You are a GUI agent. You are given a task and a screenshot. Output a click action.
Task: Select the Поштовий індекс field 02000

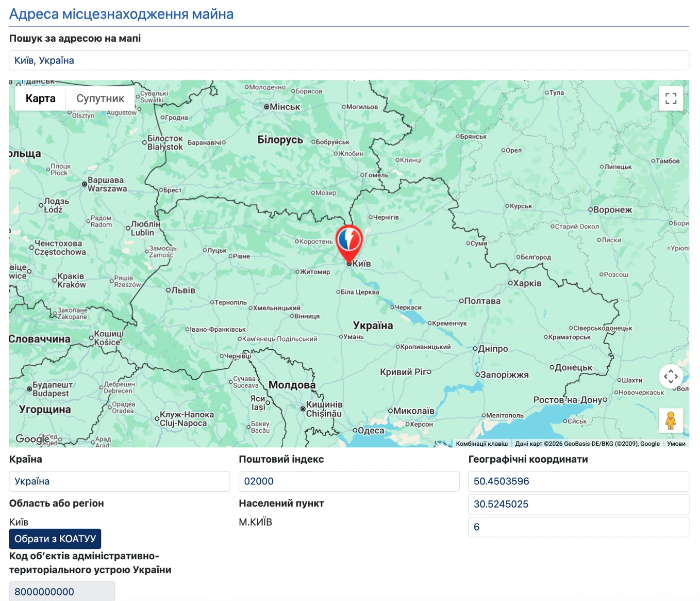point(349,481)
